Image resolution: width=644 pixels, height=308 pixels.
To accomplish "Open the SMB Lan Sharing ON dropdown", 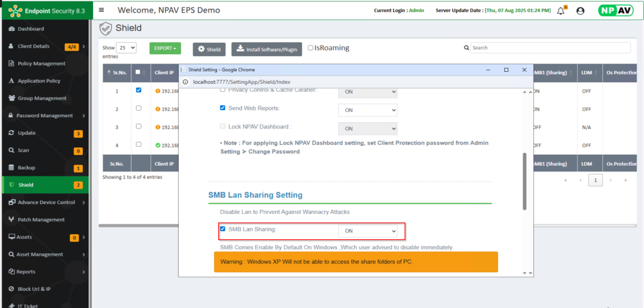I will click(x=367, y=231).
